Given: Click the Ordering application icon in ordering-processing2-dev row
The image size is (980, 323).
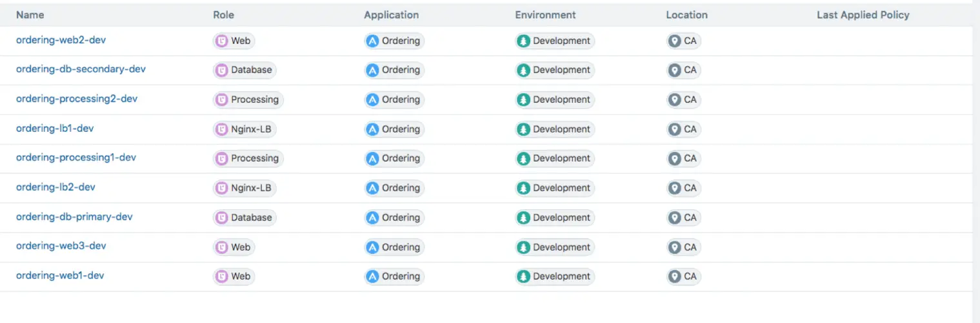Looking at the screenshot, I should click(372, 100).
